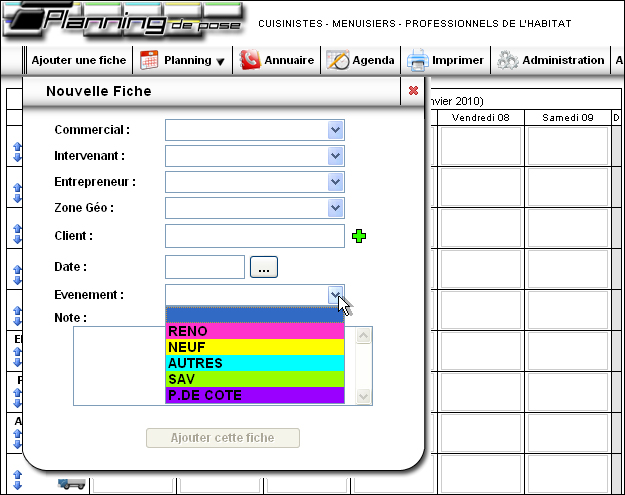625x495 pixels.
Task: Click Ajouter une fiche menu item
Action: [79, 60]
